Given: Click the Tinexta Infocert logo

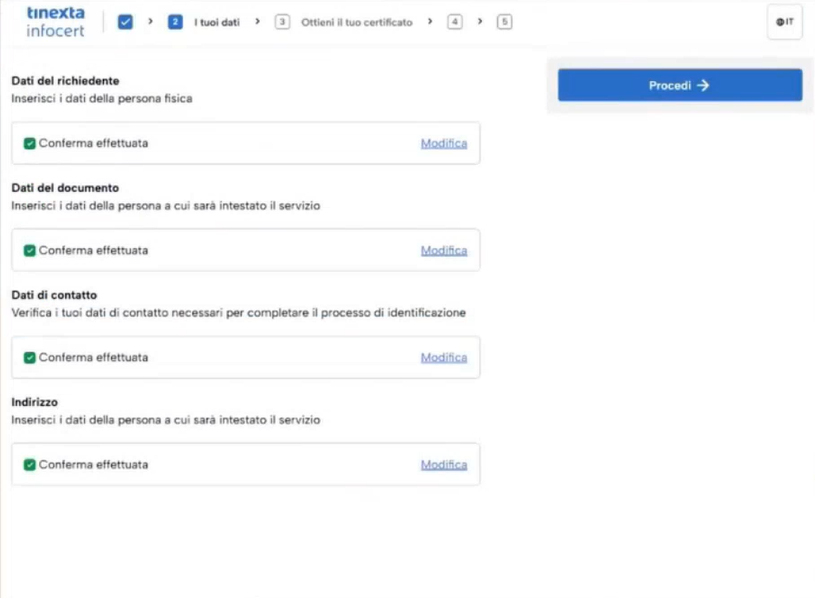Looking at the screenshot, I should click(55, 21).
